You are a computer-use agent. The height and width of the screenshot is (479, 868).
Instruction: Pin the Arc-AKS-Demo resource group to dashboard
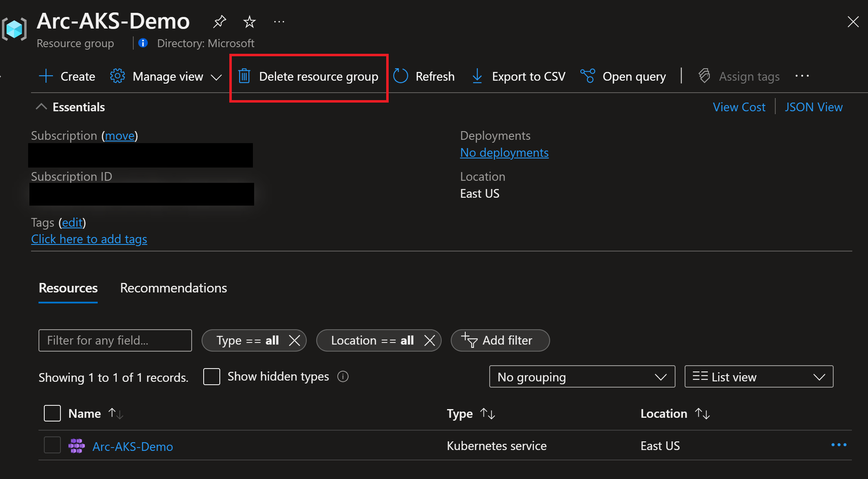click(219, 22)
